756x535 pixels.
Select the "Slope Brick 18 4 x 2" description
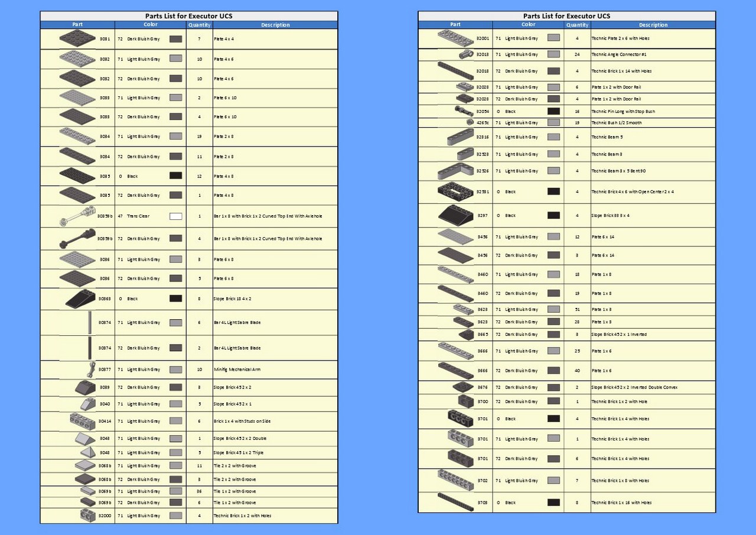pos(233,299)
